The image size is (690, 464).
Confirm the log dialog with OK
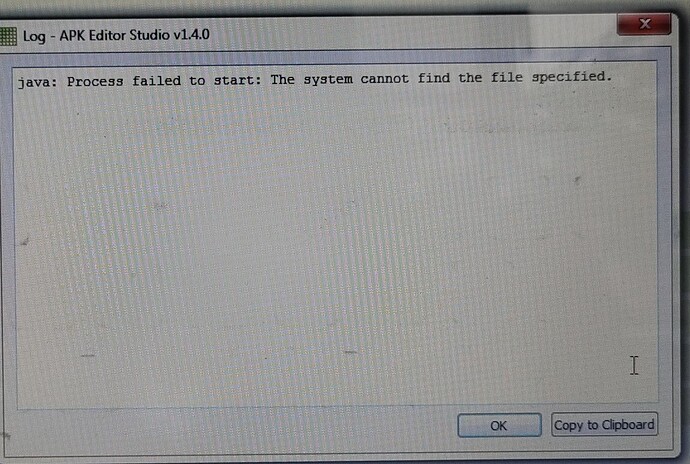pyautogui.click(x=499, y=425)
